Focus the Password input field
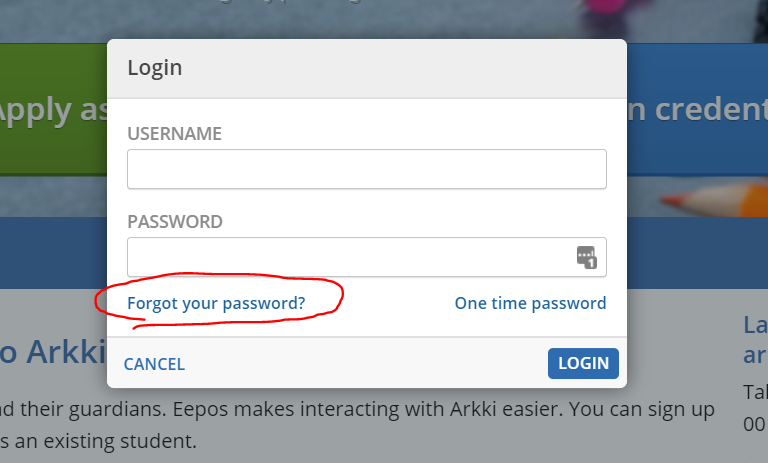 346,257
